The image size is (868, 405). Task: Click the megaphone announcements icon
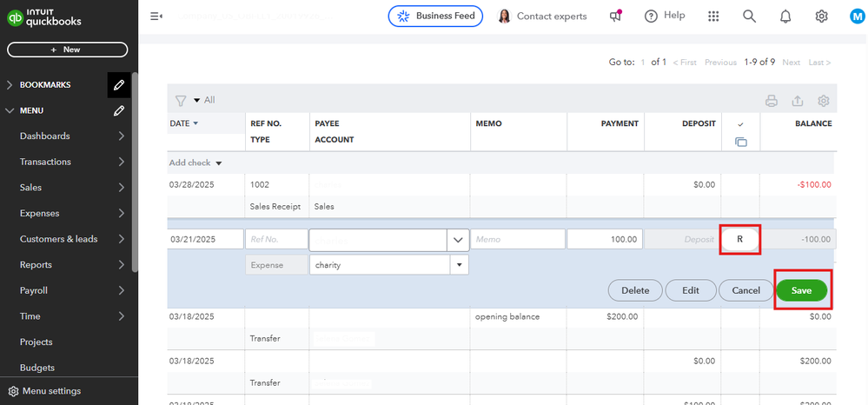click(x=616, y=16)
